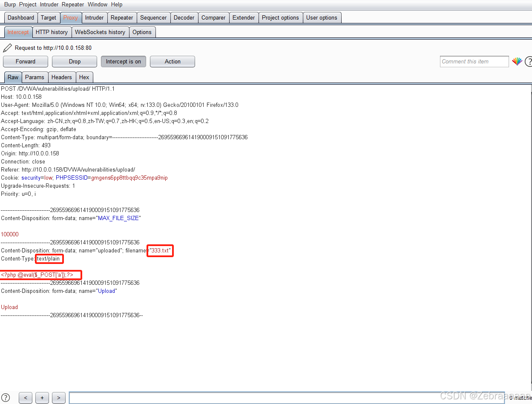The image size is (532, 404).
Task: Forward the intercepted request
Action: (x=26, y=61)
